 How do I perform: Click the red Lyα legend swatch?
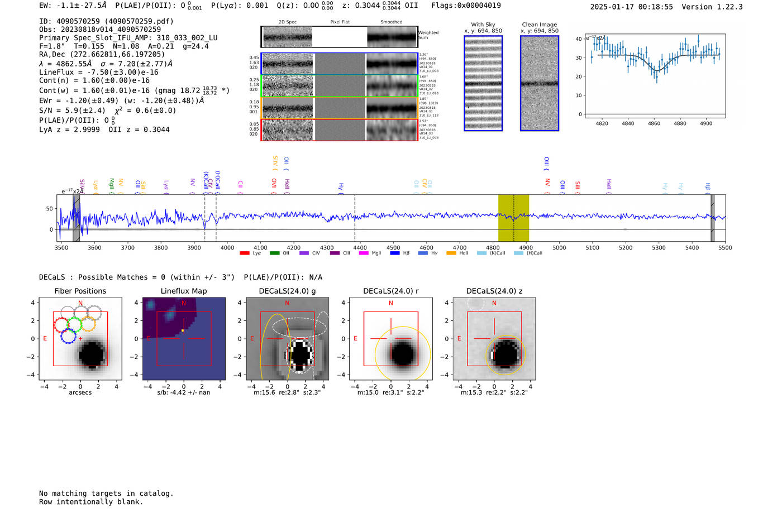click(244, 253)
